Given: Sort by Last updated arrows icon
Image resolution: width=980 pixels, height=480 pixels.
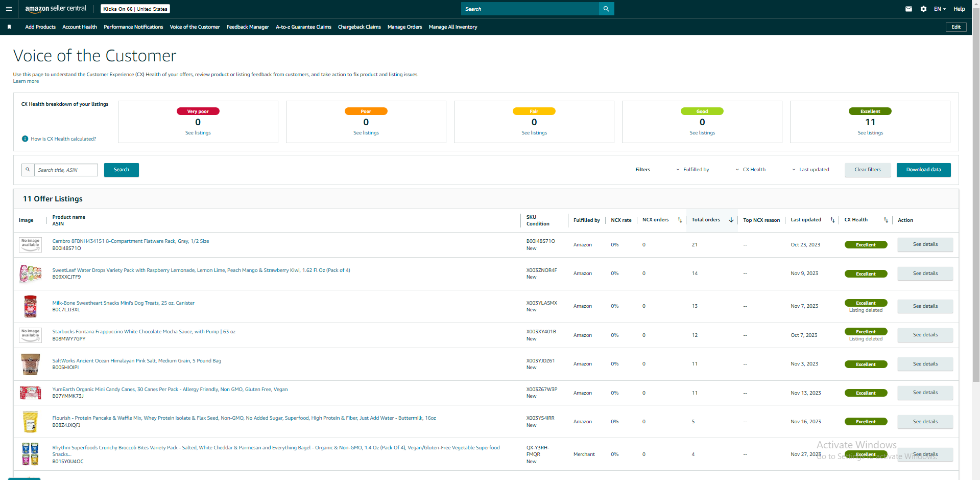Looking at the screenshot, I should (832, 220).
